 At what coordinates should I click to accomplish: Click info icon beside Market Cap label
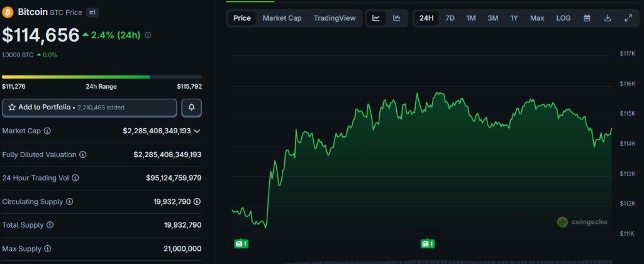(47, 131)
